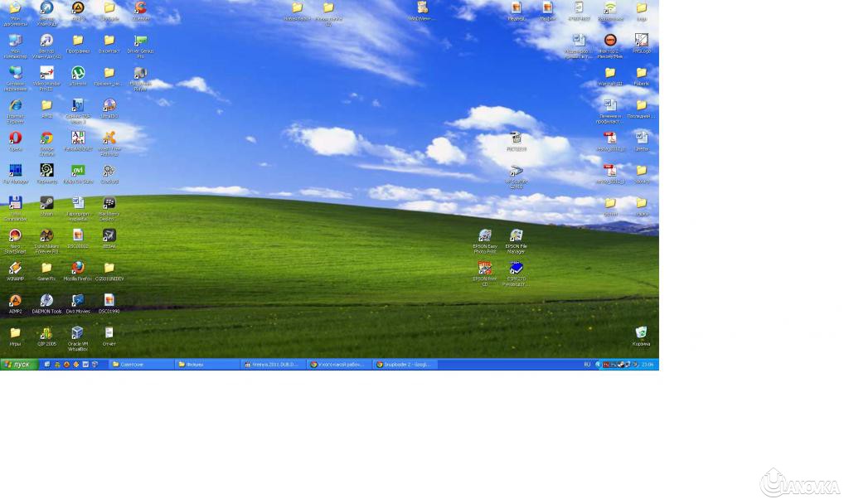849x504 pixels.
Task: Open the Game Fix folder
Action: click(46, 272)
